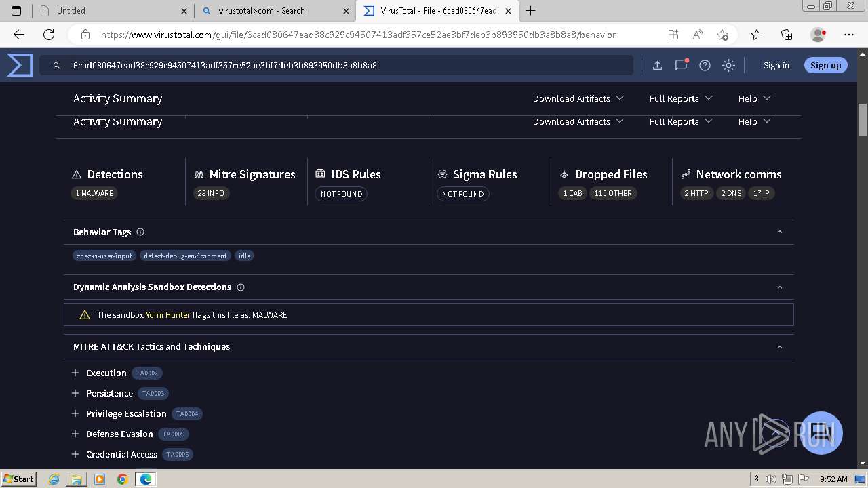
Task: Collapse Dynamic Analysis Sandbox Detections chevron
Action: pyautogui.click(x=779, y=287)
